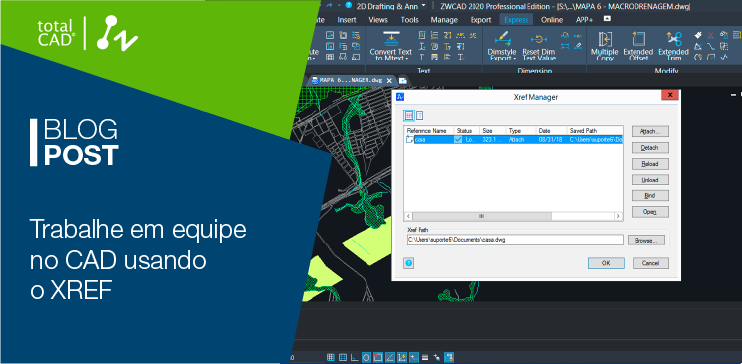742x364 pixels.
Task: Cancel the Xref Manager dialog
Action: (650, 263)
